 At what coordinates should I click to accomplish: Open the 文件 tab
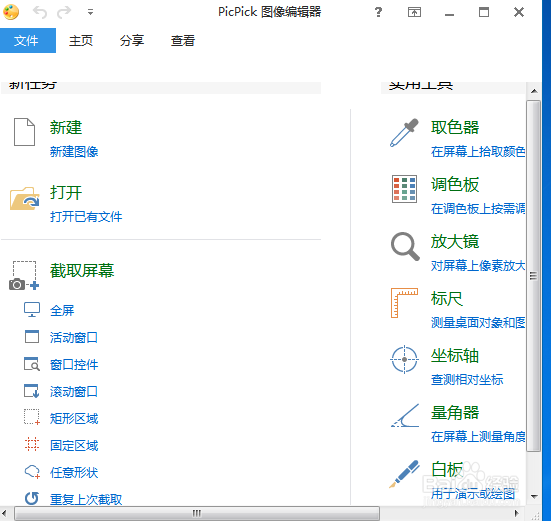[x=28, y=40]
